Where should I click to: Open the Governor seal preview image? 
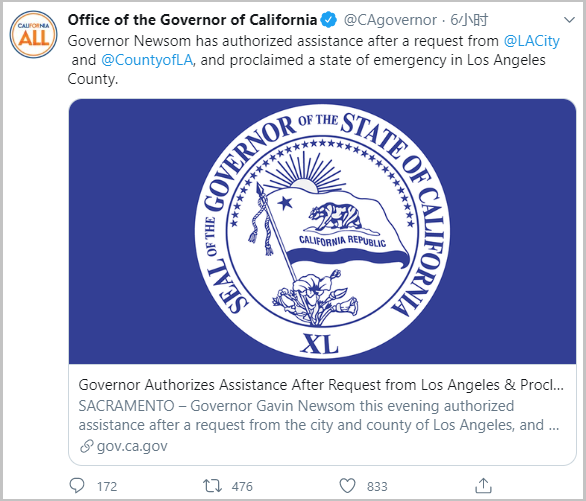point(322,231)
